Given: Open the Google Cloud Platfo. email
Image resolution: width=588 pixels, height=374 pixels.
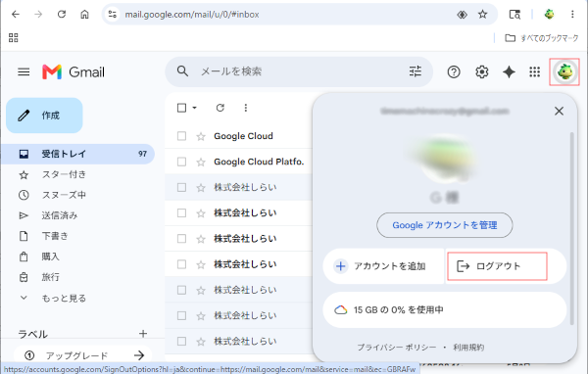Looking at the screenshot, I should [259, 162].
